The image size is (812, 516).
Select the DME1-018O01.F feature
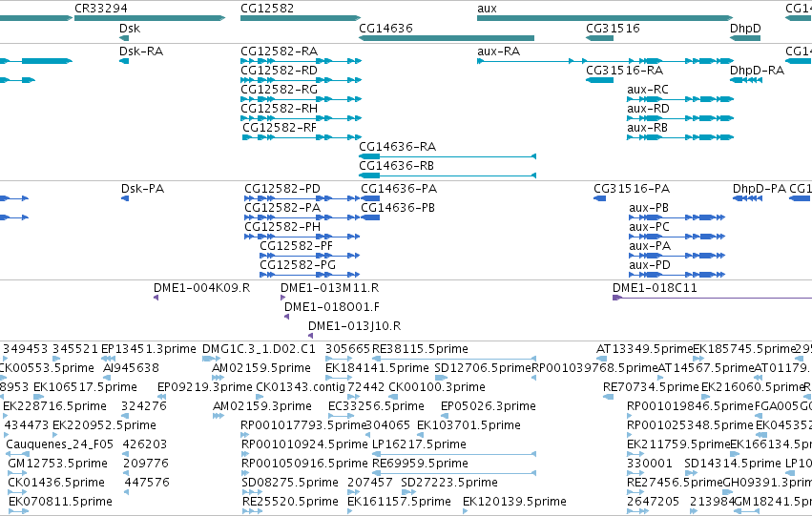coord(332,307)
